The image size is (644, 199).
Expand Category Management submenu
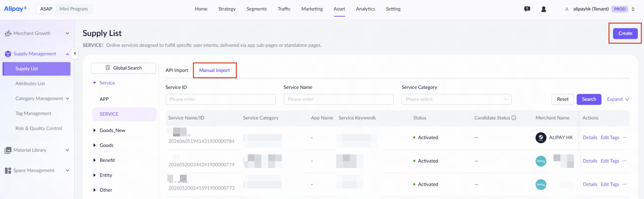pyautogui.click(x=68, y=98)
